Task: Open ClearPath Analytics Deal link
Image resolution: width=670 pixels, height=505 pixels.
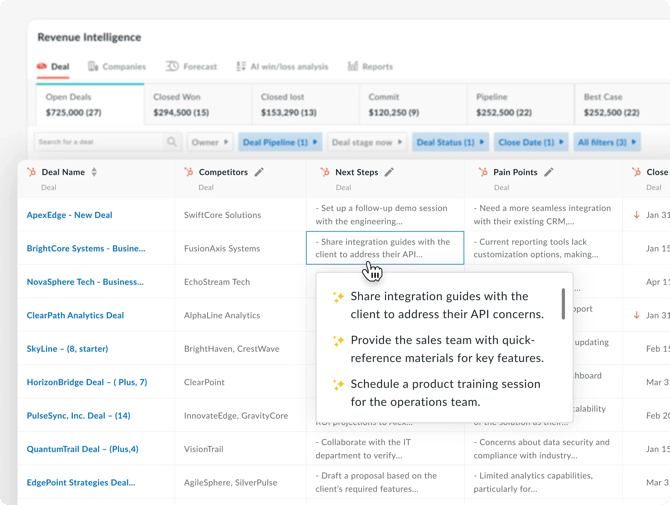Action: (75, 315)
